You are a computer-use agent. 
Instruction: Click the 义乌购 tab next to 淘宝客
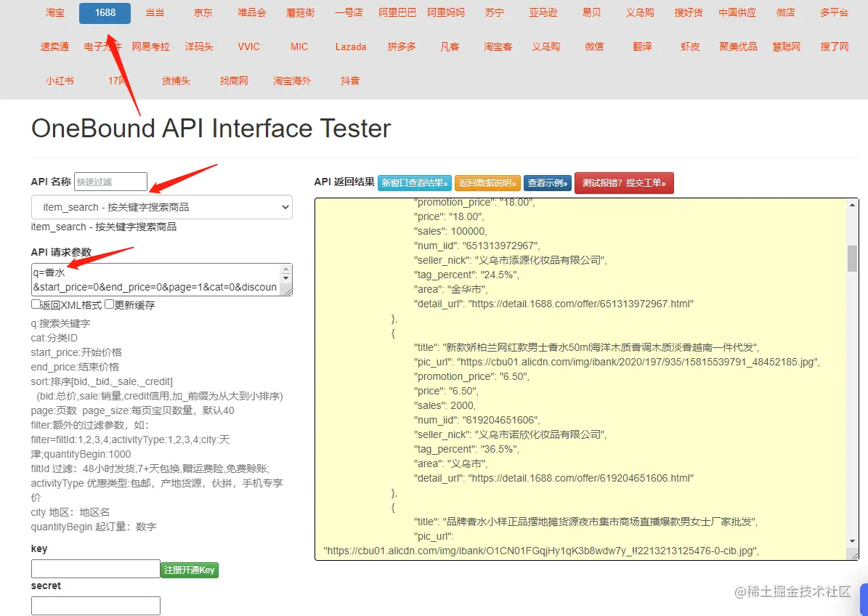point(546,47)
